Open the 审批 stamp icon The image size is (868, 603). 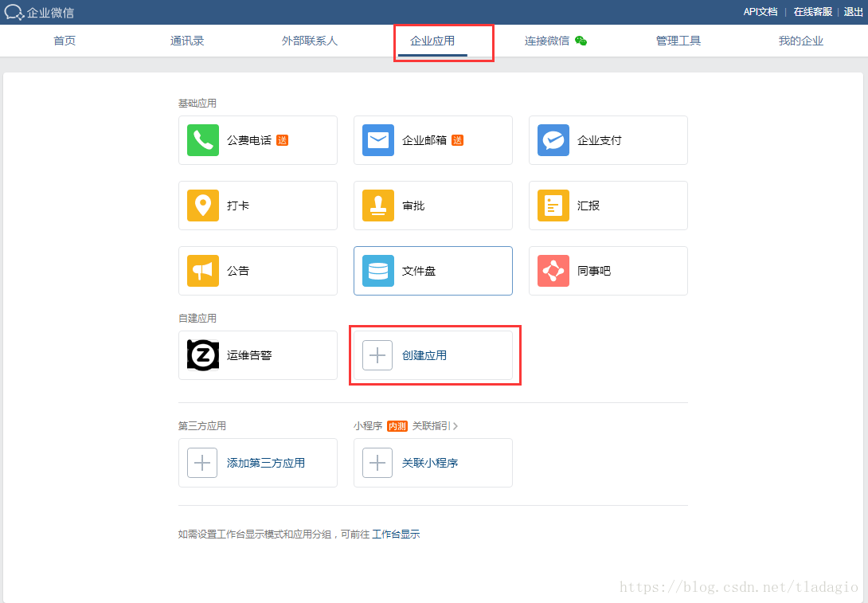[x=377, y=206]
